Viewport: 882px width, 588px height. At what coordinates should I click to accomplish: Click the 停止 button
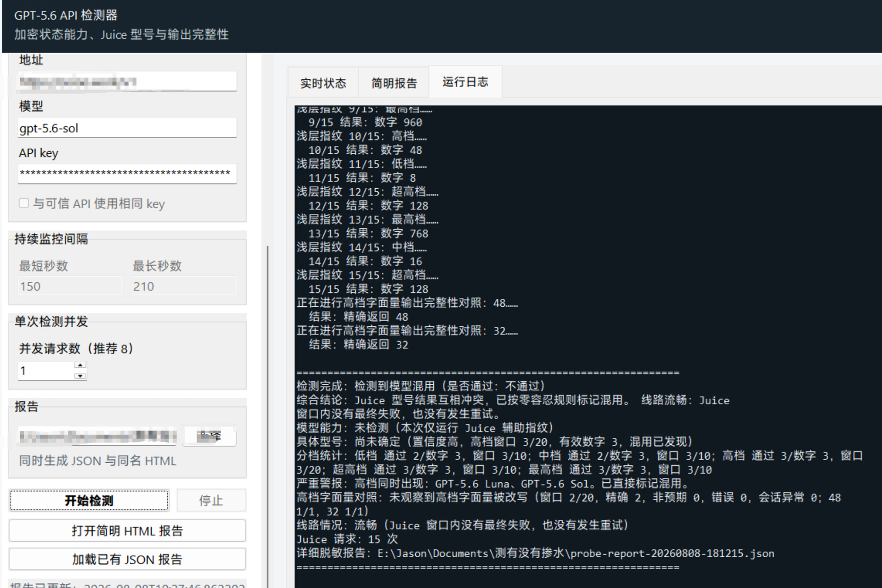pos(211,500)
